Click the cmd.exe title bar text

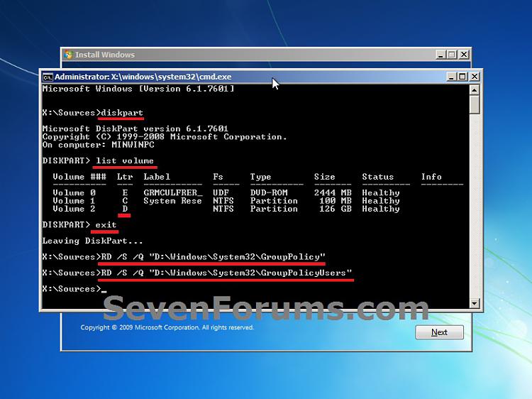click(x=143, y=77)
